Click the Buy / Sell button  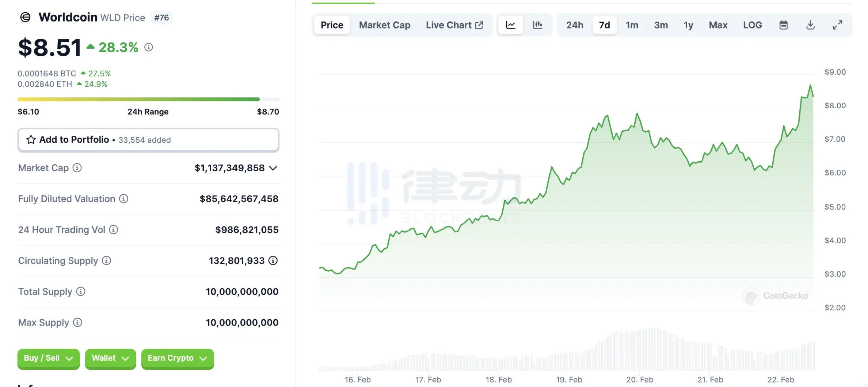pos(48,358)
